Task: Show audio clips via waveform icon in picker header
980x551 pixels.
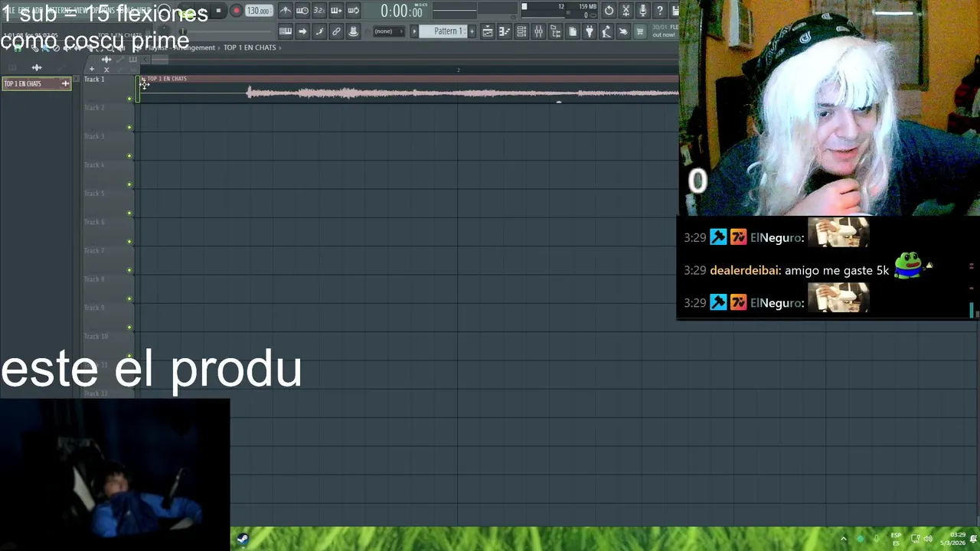Action: click(36, 68)
